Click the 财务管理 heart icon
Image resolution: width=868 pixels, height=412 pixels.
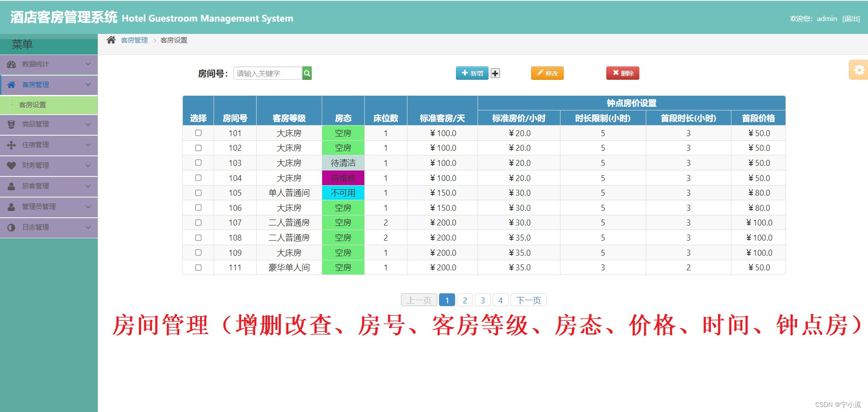click(x=11, y=165)
